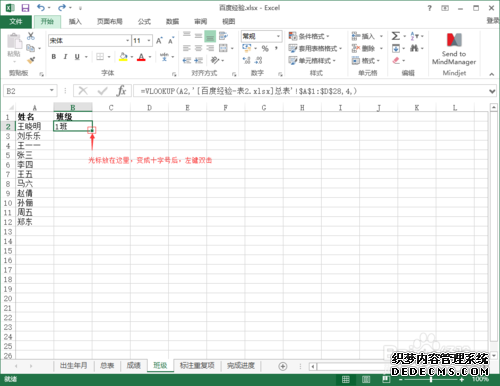Open 套用表格格式 table format dropdown
Viewport: 500px width, 386px height.
(x=315, y=49)
